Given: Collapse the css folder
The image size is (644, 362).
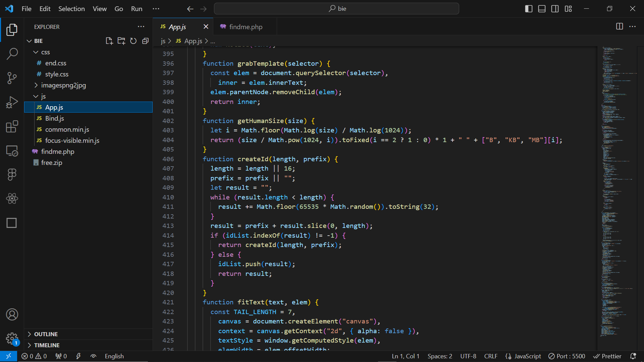Looking at the screenshot, I should 46,52.
